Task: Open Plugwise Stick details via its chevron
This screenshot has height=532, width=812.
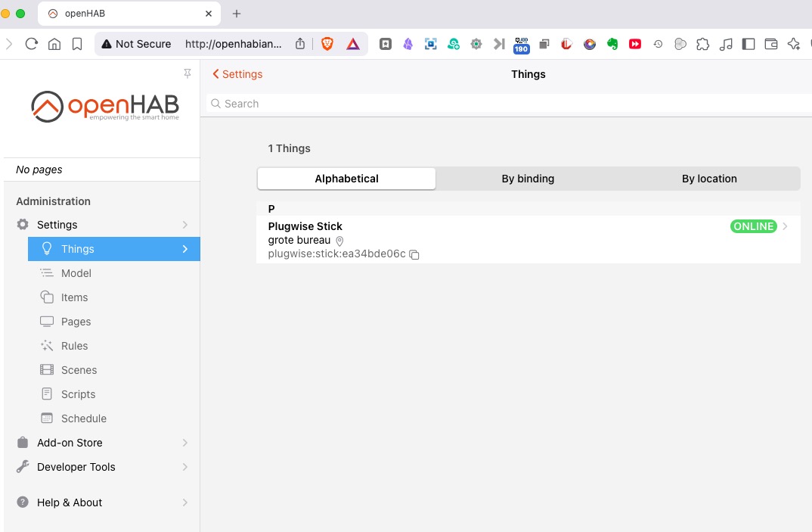Action: 786,226
